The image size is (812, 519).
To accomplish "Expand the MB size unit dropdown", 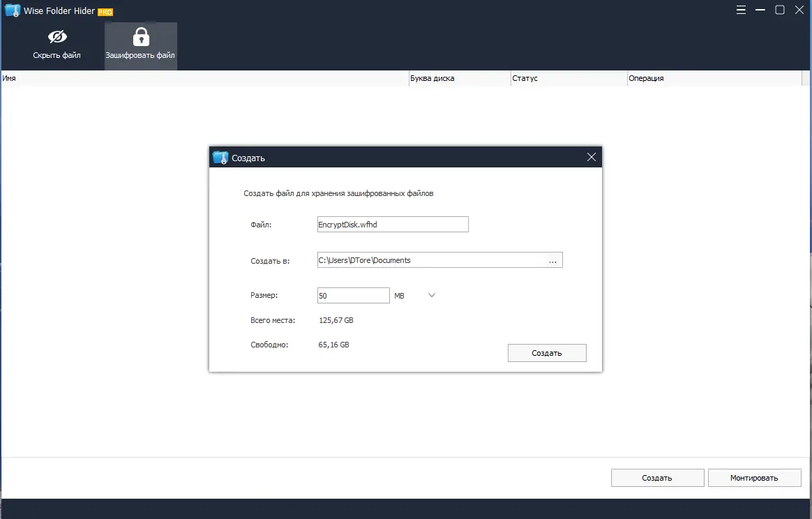I will click(x=431, y=295).
